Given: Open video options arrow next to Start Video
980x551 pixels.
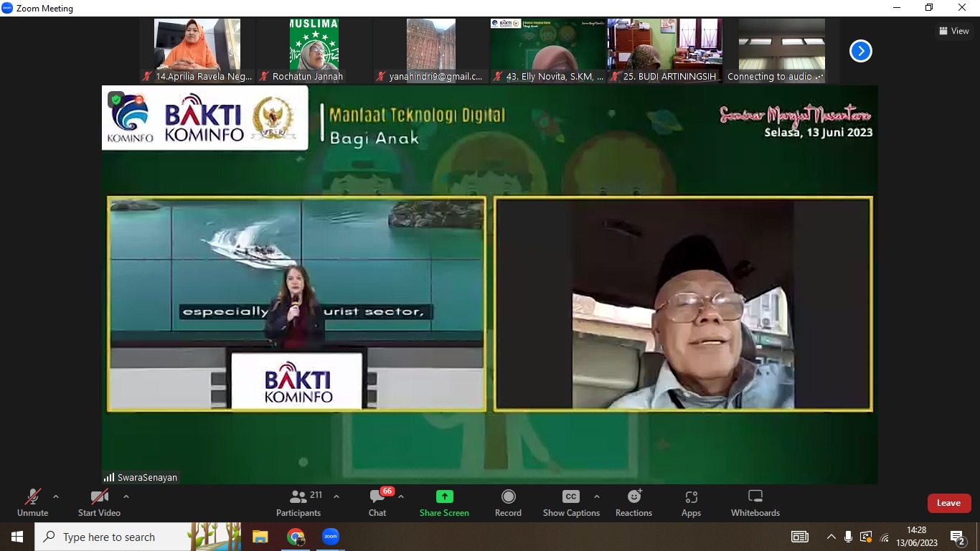Looking at the screenshot, I should [x=126, y=496].
